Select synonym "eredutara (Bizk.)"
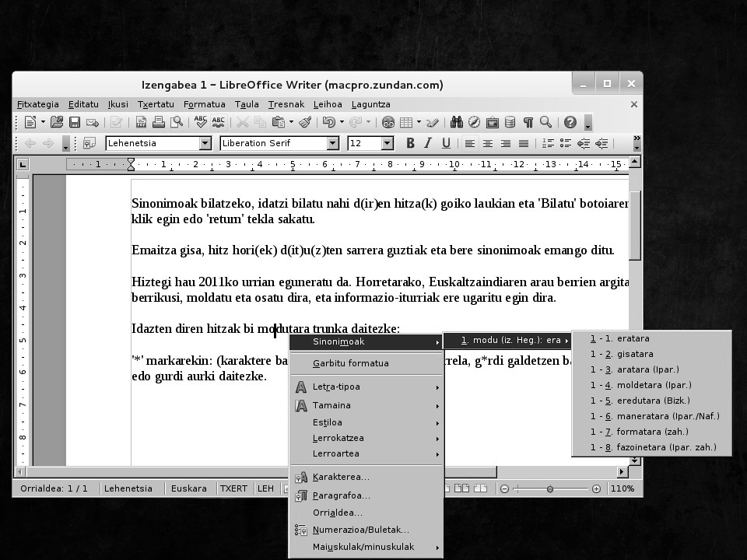Screen dimensions: 747x560 click(651, 401)
